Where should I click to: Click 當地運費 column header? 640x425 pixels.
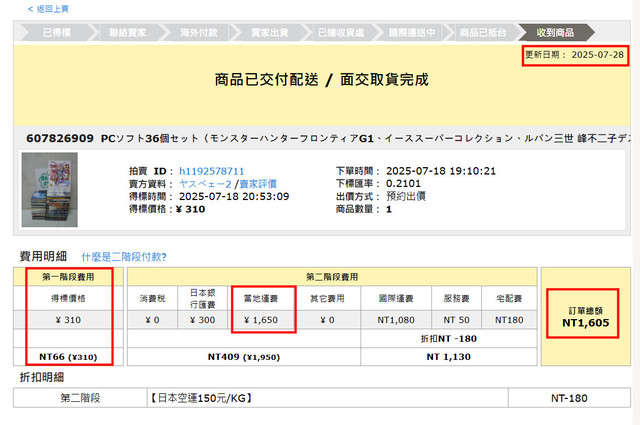[261, 298]
